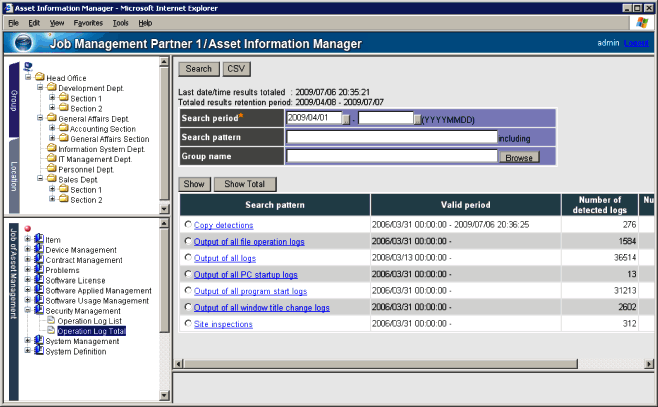Open the Output of all program start logs link
The height and width of the screenshot is (407, 658).
(250, 291)
